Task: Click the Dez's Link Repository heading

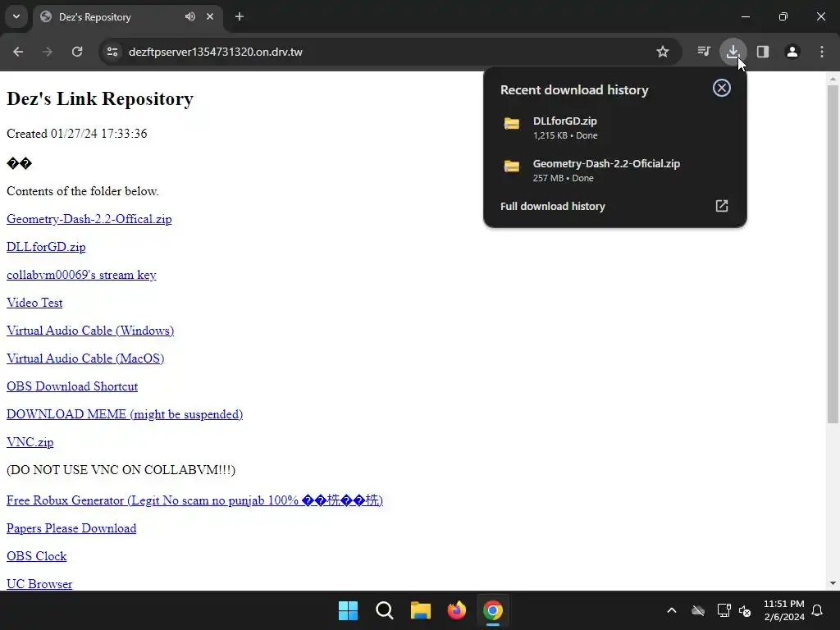Action: (100, 98)
